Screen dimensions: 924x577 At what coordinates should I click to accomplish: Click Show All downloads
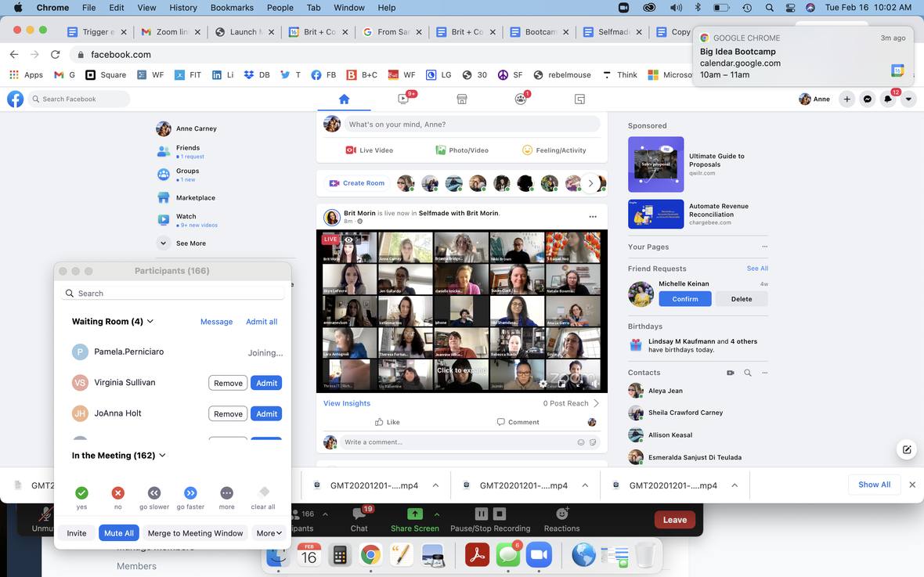(874, 485)
